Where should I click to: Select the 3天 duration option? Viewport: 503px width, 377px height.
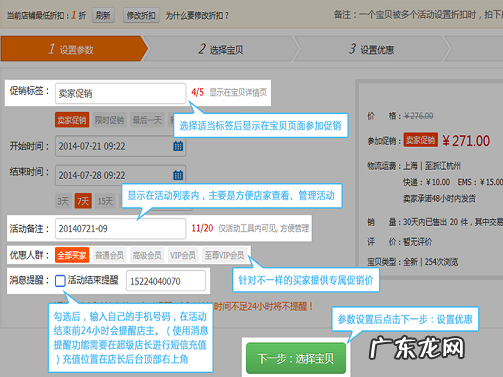(63, 201)
